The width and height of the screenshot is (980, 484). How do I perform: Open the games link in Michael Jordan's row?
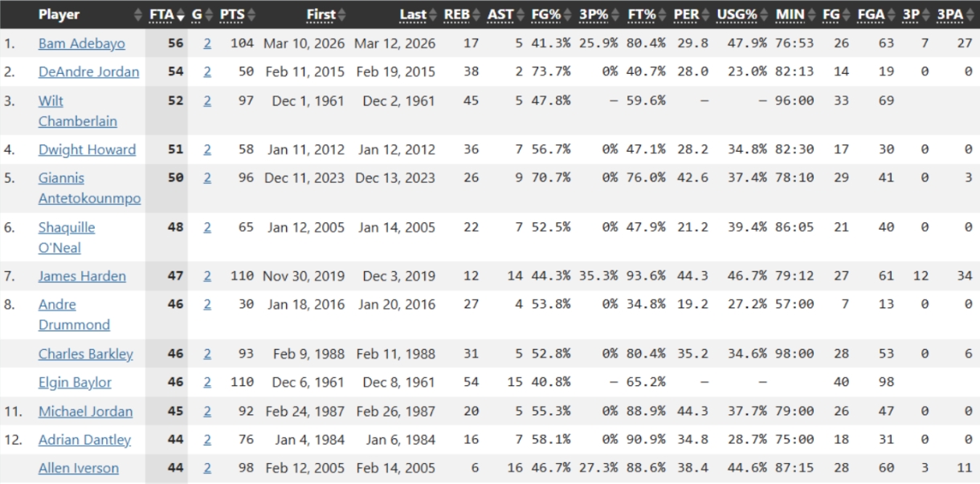pyautogui.click(x=207, y=412)
